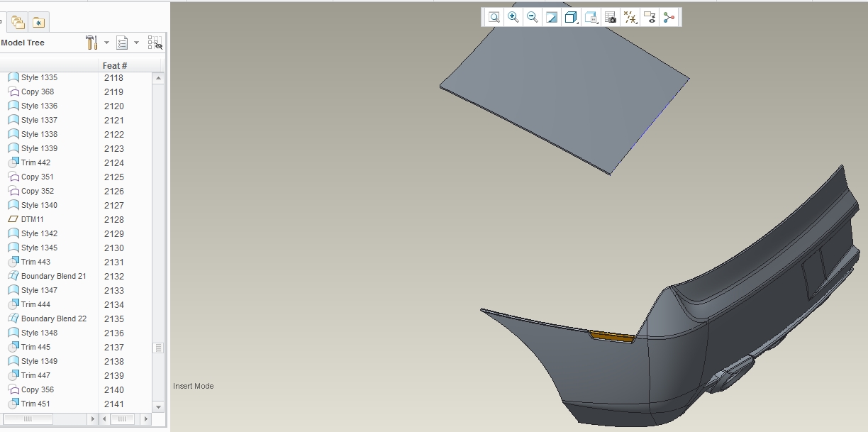Select Trim 447 feature row
868x432 pixels.
[x=35, y=375]
